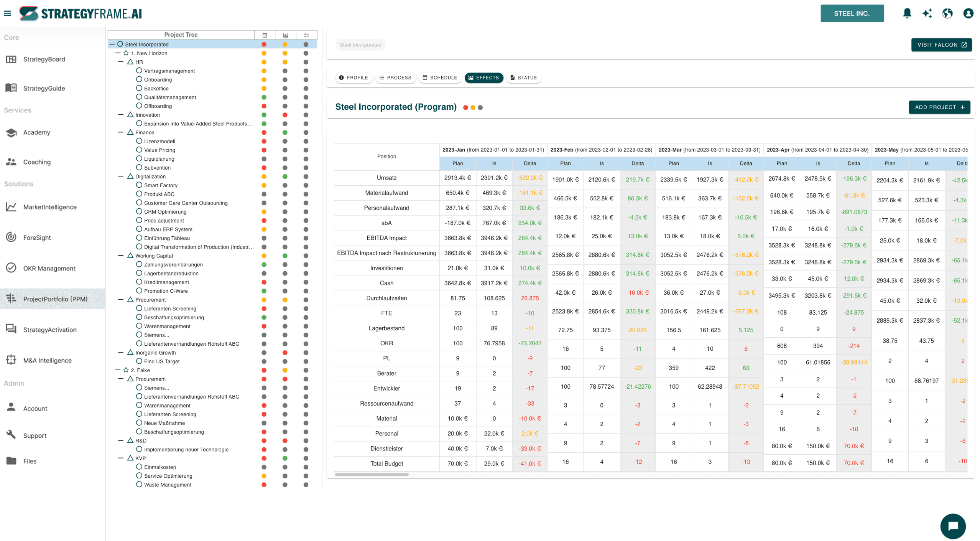Switch to the Schedule tab
980x541 pixels.
tap(440, 78)
